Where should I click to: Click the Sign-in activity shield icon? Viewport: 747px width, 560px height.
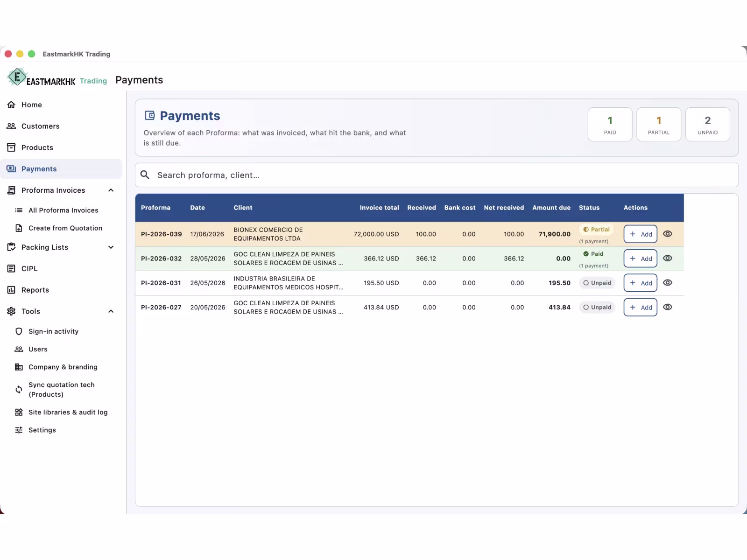click(x=19, y=331)
